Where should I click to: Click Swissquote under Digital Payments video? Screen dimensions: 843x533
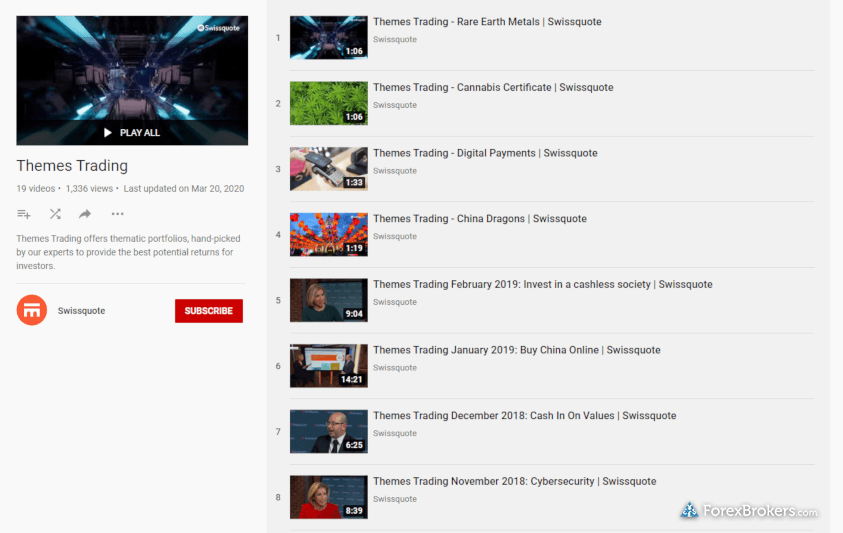395,170
